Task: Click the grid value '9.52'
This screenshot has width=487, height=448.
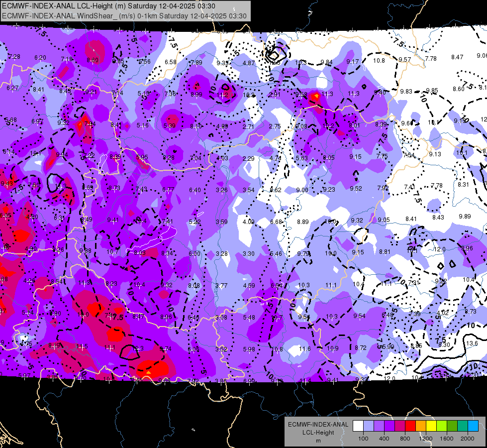Action: pos(356,188)
